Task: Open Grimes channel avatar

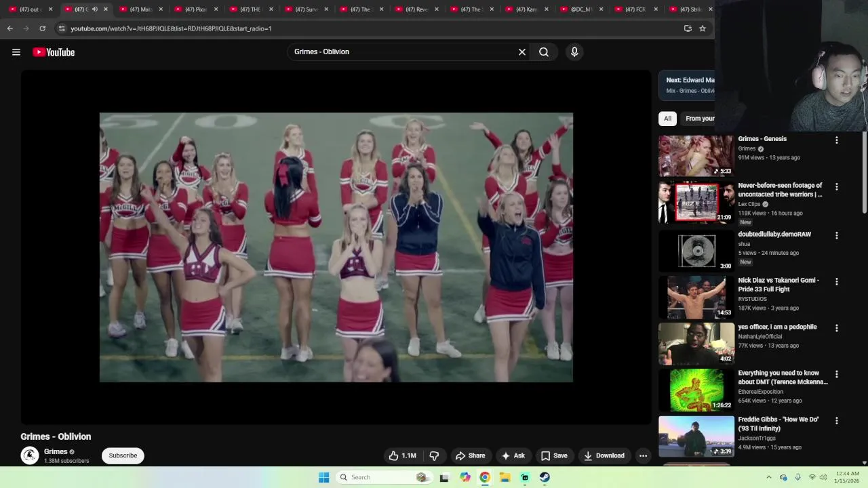Action: click(29, 455)
